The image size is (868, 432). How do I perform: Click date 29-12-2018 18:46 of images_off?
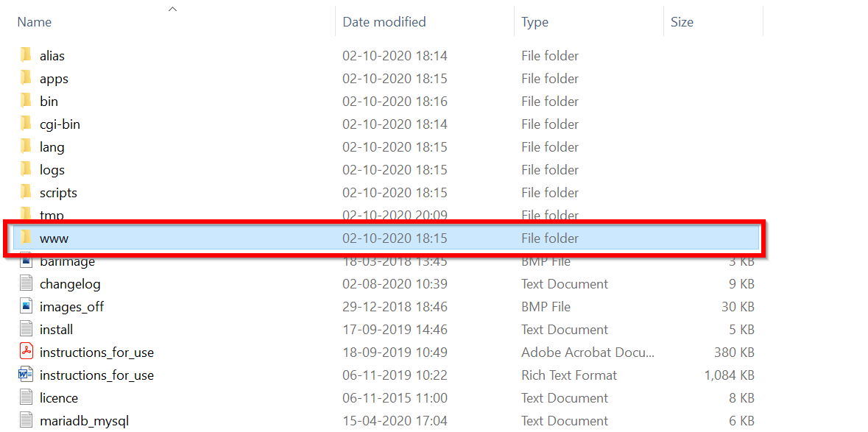395,306
